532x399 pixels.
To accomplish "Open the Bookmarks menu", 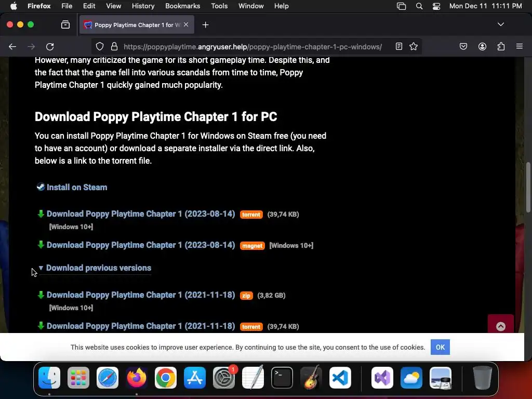I will 182,6.
